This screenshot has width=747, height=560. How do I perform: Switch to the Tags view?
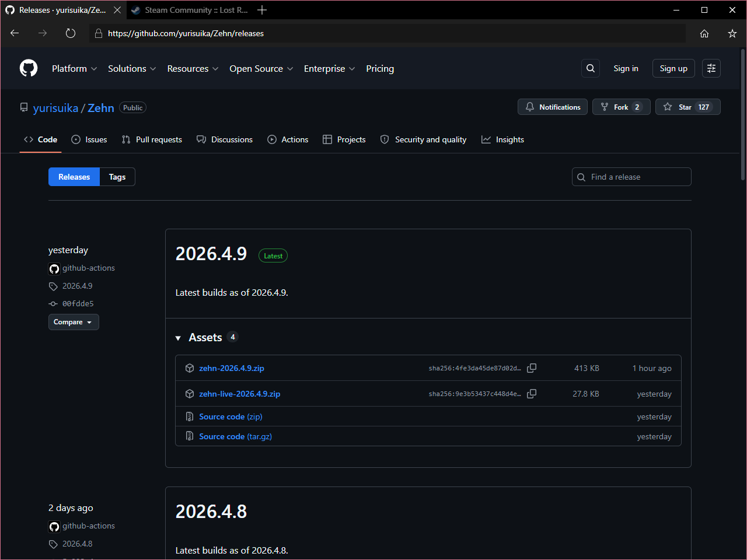tap(117, 177)
